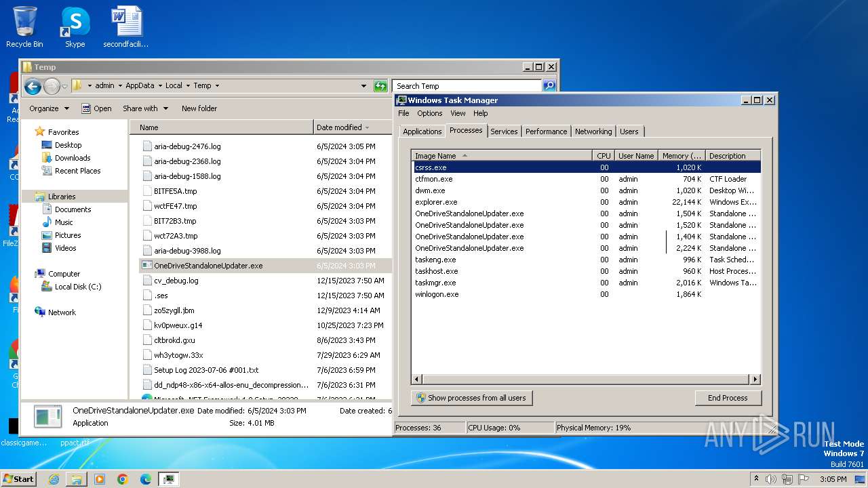Sort by Date modified column
Viewport: 868px width, 488px height.
(351, 127)
